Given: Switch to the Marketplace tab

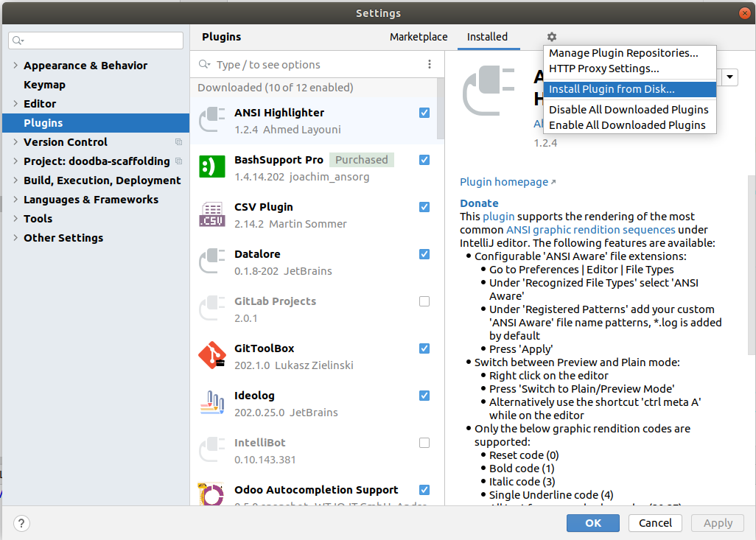Looking at the screenshot, I should [x=419, y=37].
